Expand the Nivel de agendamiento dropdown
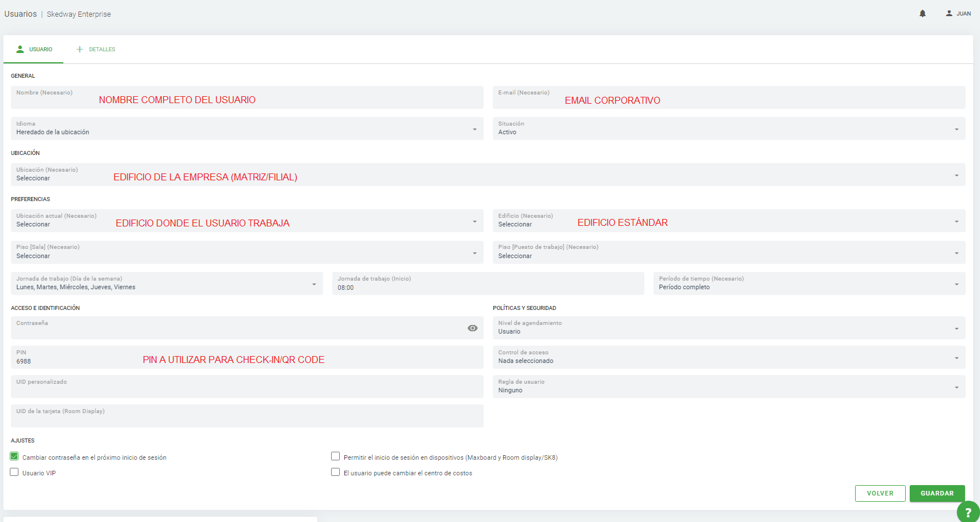This screenshot has height=522, width=980. point(728,328)
